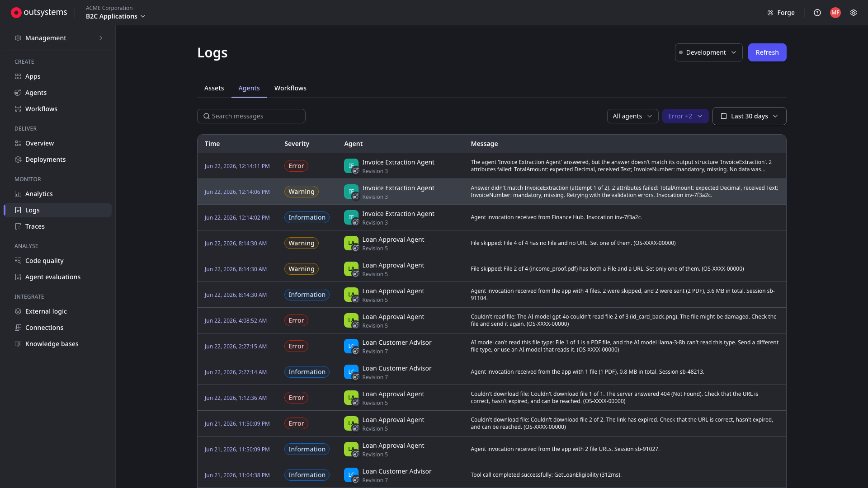868x488 pixels.
Task: Click the Information badge at 11:50:09 PM
Action: click(x=307, y=449)
